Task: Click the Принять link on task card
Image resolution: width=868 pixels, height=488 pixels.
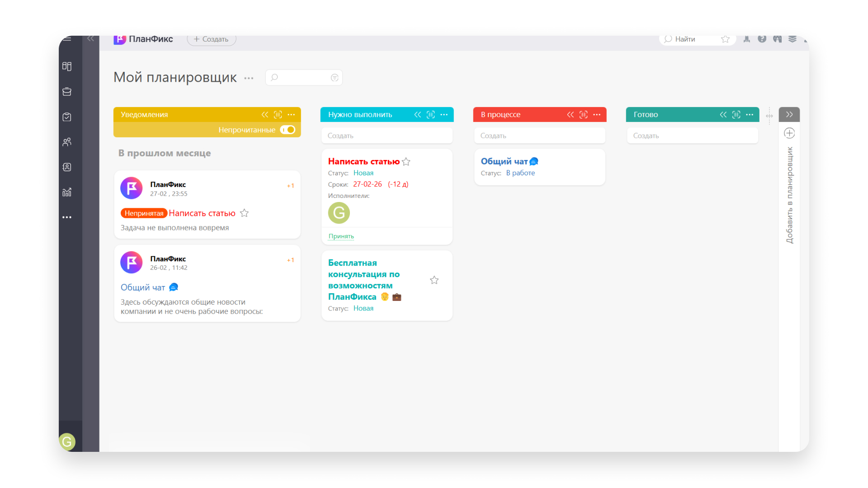Action: (x=341, y=236)
